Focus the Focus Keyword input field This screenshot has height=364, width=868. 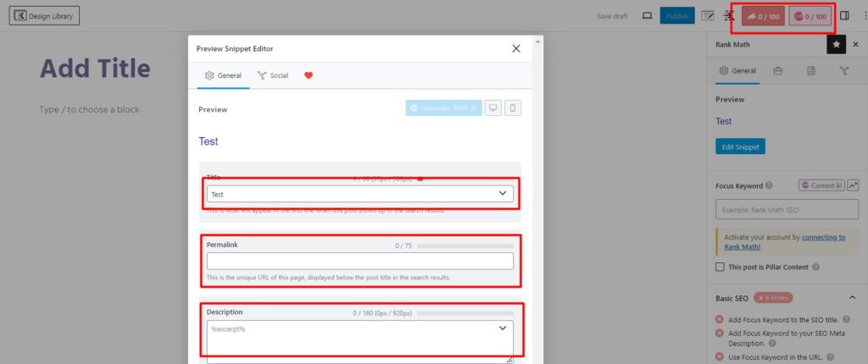point(787,210)
